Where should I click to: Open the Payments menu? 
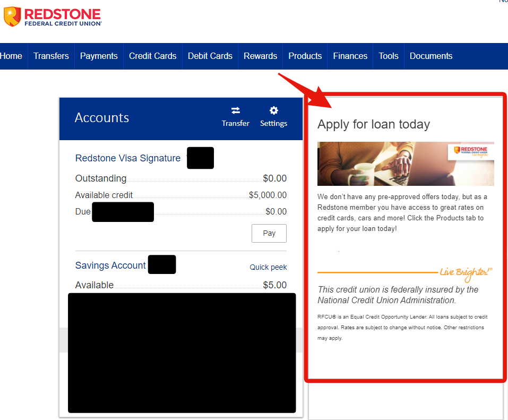pyautogui.click(x=99, y=56)
